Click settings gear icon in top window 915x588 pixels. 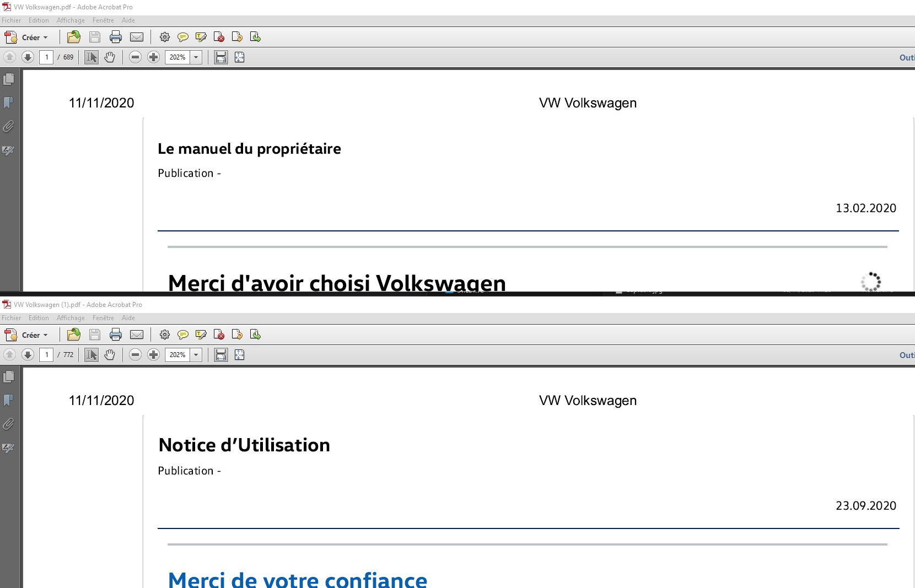pyautogui.click(x=164, y=37)
